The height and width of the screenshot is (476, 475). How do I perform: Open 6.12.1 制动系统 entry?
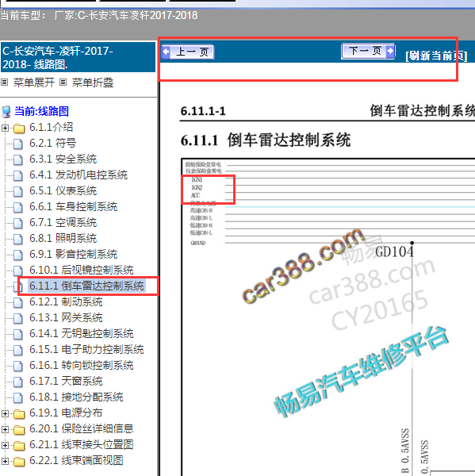coord(66,301)
